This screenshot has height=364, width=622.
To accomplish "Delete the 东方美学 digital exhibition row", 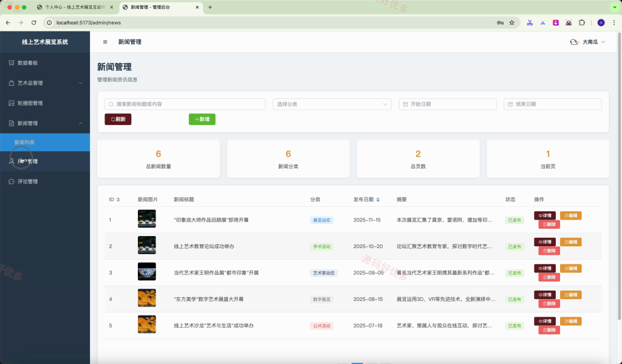I will click(x=549, y=304).
